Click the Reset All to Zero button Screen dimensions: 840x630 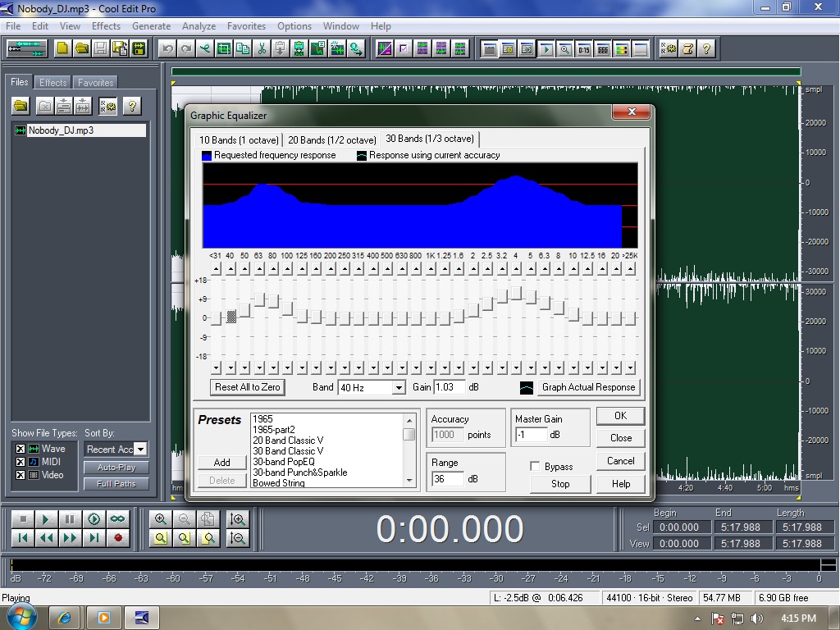click(x=247, y=387)
